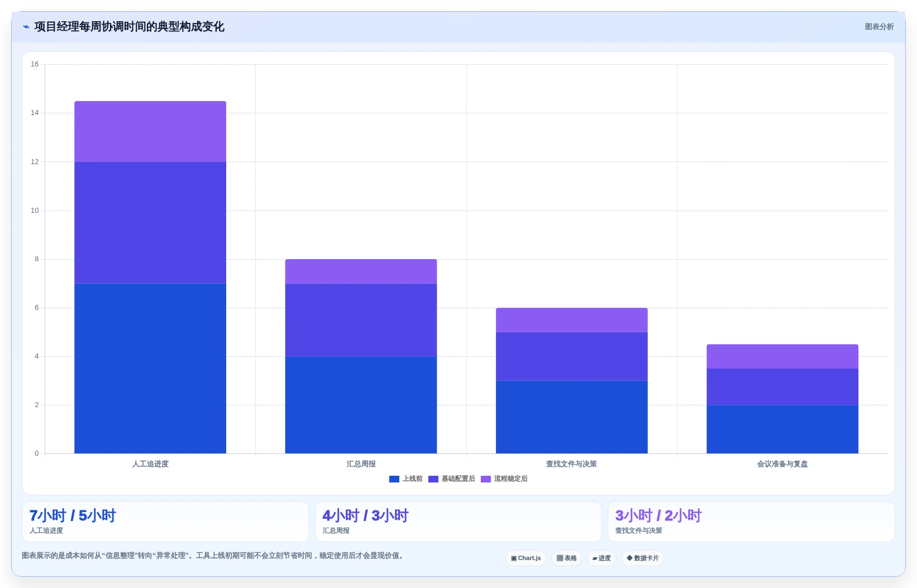Image resolution: width=917 pixels, height=588 pixels.
Task: Click the y-axis value 8
Action: point(37,259)
